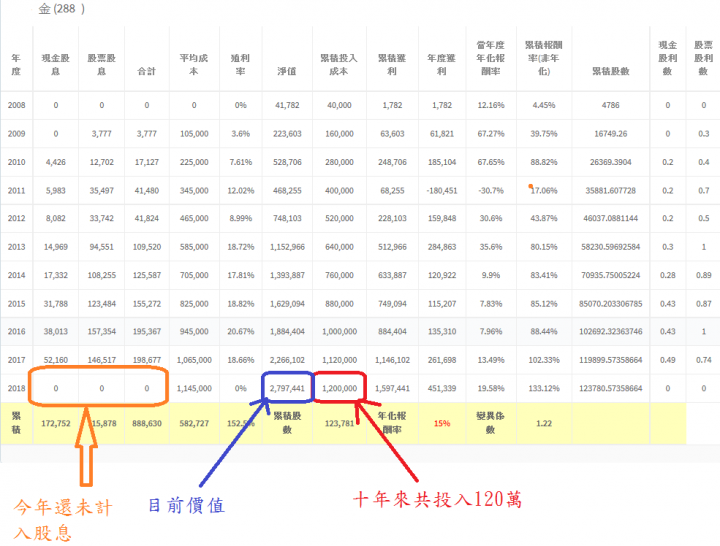Click summary average cost 582,727
This screenshot has width=720, height=546.
[194, 423]
